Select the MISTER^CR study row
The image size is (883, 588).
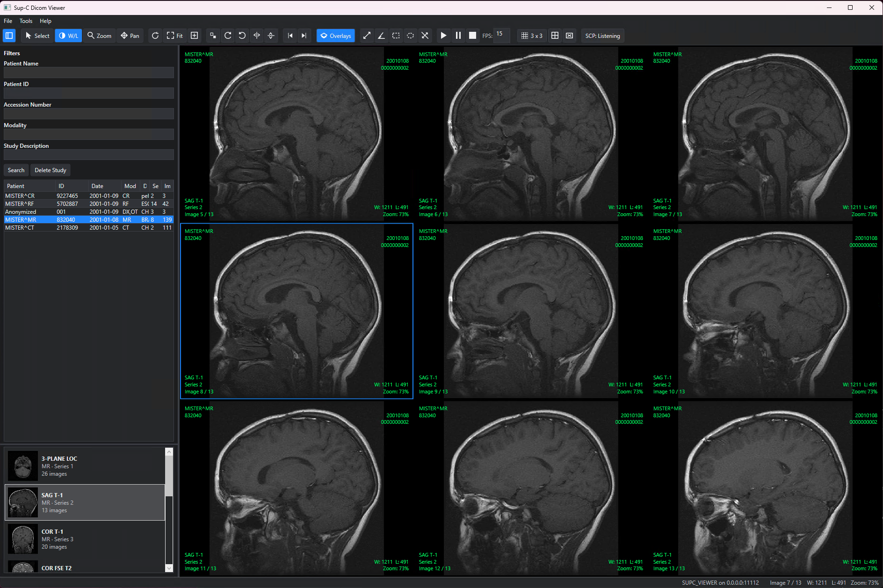pyautogui.click(x=89, y=196)
